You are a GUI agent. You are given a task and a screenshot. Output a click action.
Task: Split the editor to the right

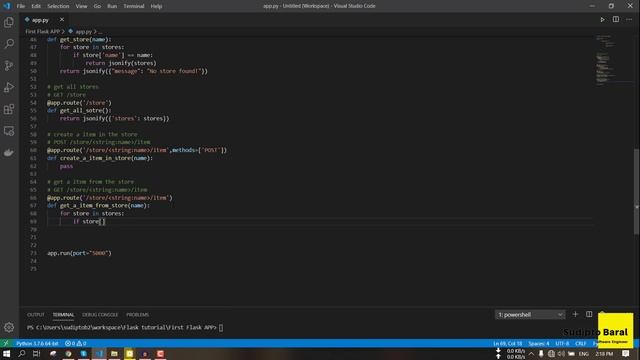pos(616,20)
